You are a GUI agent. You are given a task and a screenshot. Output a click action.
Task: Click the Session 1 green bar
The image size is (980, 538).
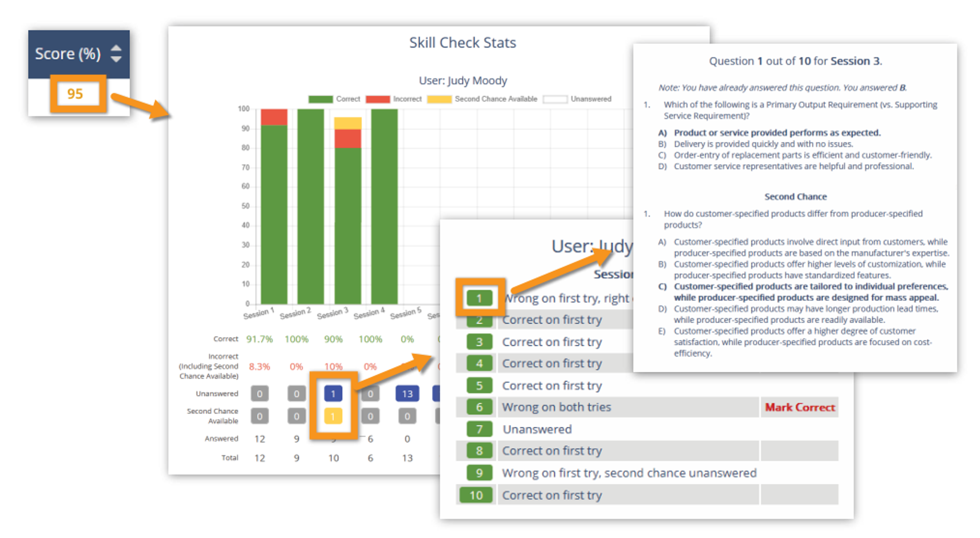[x=274, y=215]
